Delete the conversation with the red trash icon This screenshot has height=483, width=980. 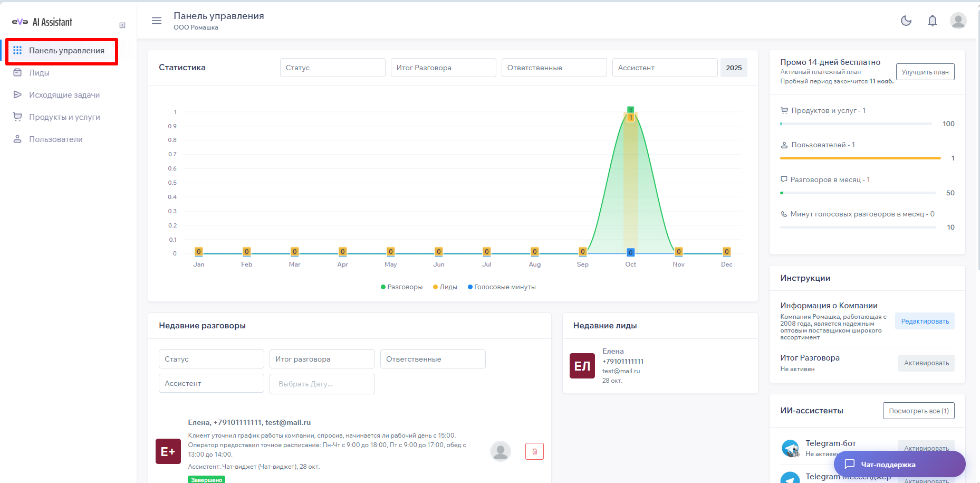coord(534,451)
